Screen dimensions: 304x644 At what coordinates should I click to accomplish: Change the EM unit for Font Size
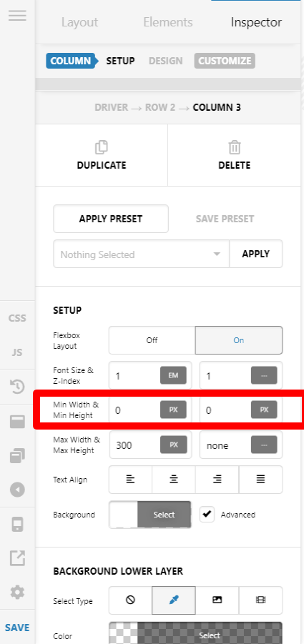pyautogui.click(x=173, y=375)
